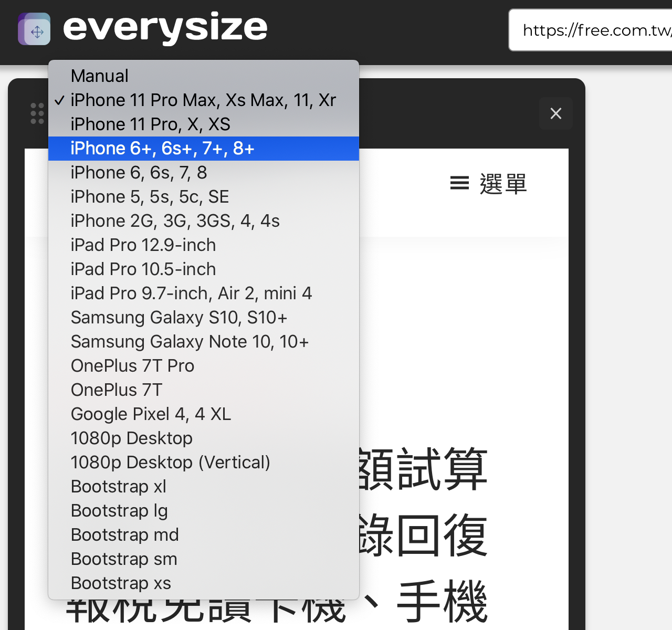Pick the OnePlus 7T entry (not Pro)
This screenshot has height=630, width=672.
[204, 390]
